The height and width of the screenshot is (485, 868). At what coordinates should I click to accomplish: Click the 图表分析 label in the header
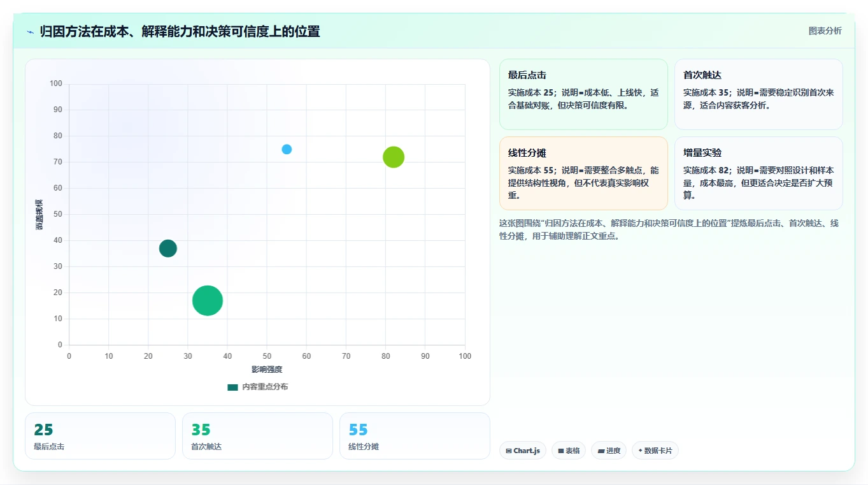coord(825,31)
